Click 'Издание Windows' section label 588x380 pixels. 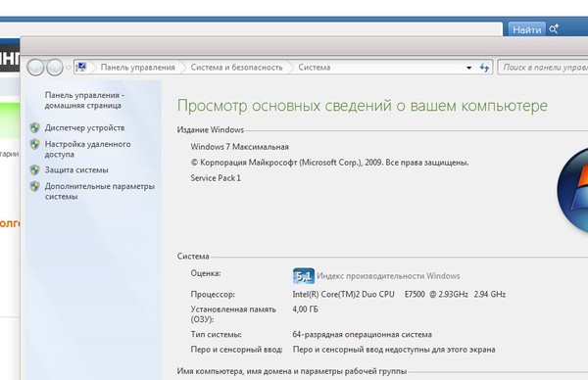211,130
